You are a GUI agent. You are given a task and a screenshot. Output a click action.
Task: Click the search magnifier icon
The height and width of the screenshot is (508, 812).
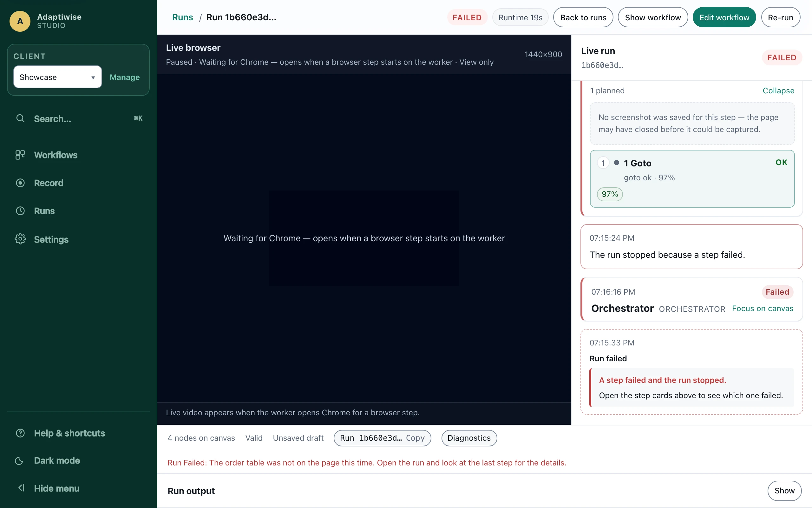coord(21,118)
